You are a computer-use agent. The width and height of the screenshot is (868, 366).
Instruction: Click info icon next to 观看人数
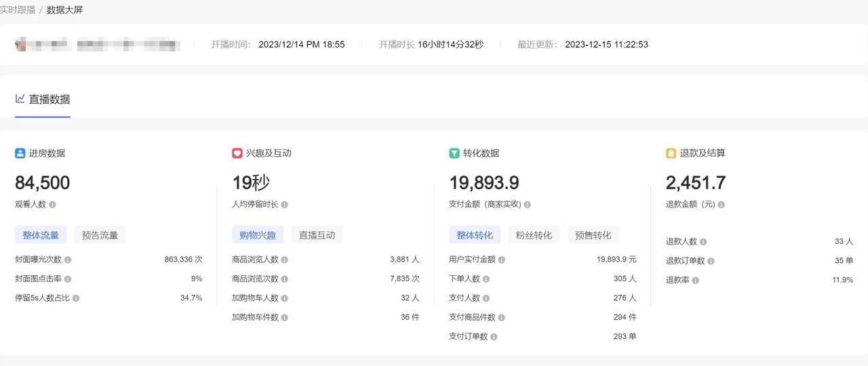[52, 204]
